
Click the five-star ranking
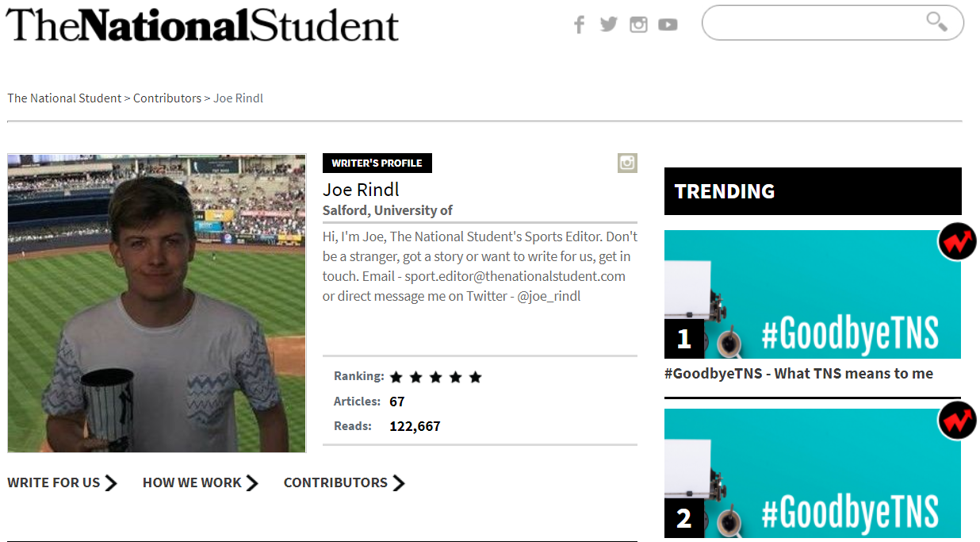tap(435, 377)
